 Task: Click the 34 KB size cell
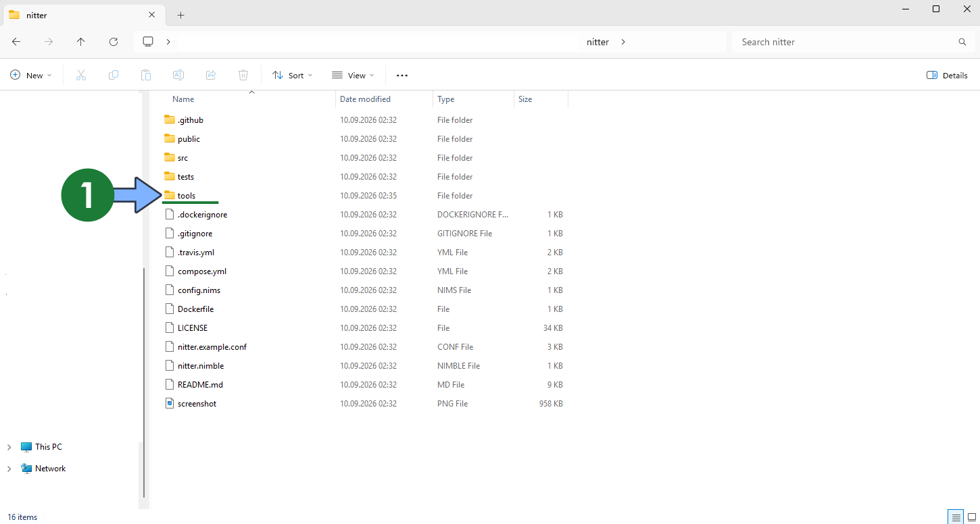click(552, 327)
